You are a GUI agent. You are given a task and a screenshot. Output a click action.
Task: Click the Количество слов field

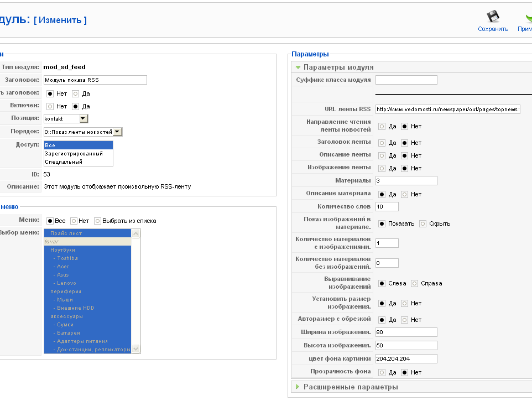point(387,206)
